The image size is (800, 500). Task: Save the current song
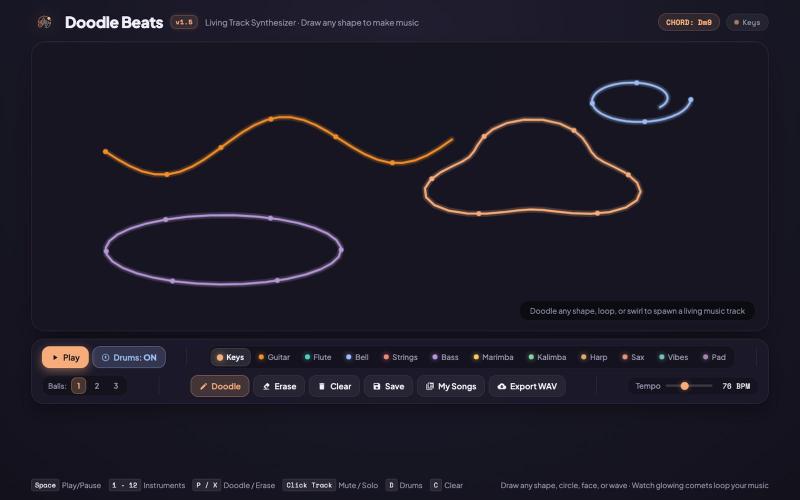[x=388, y=386]
